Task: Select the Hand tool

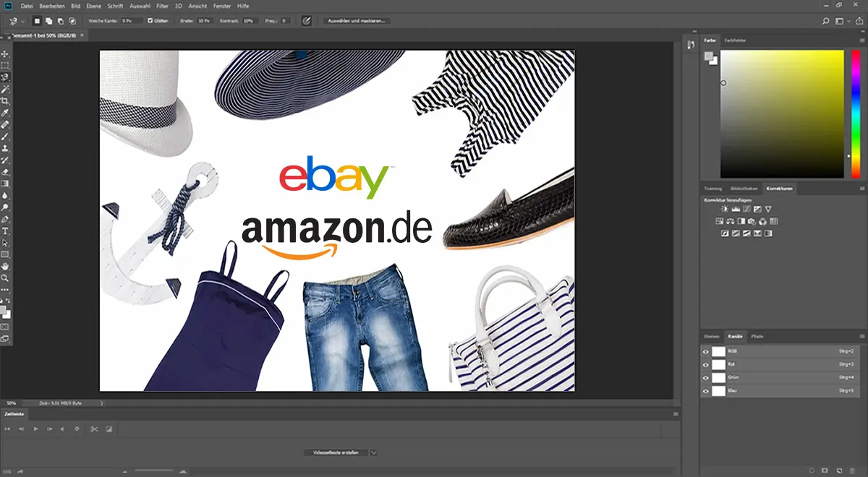Action: (x=5, y=266)
